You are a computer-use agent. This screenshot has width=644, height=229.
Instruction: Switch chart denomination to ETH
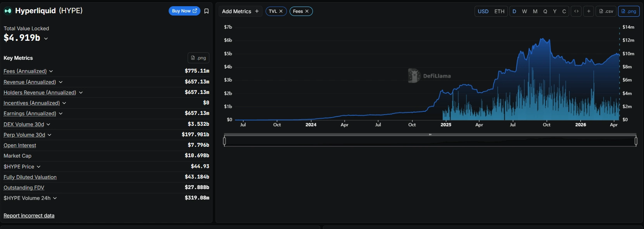coord(499,11)
